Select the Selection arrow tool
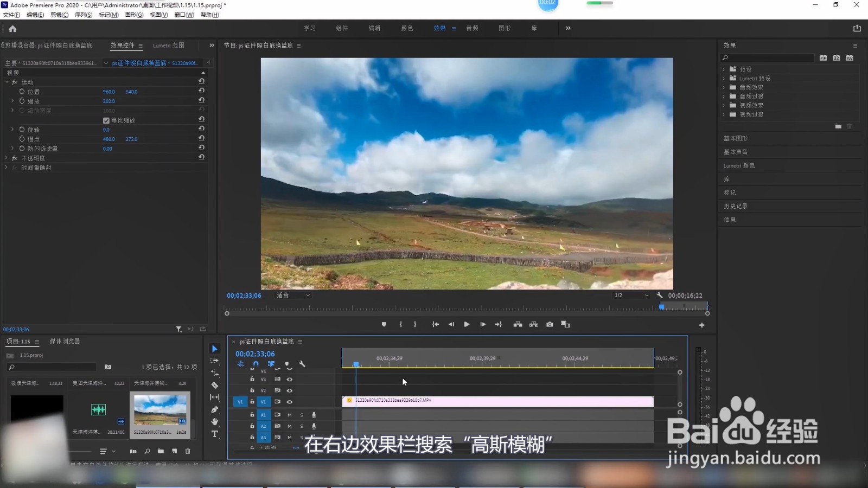Screen dimensions: 868x488 (215, 349)
